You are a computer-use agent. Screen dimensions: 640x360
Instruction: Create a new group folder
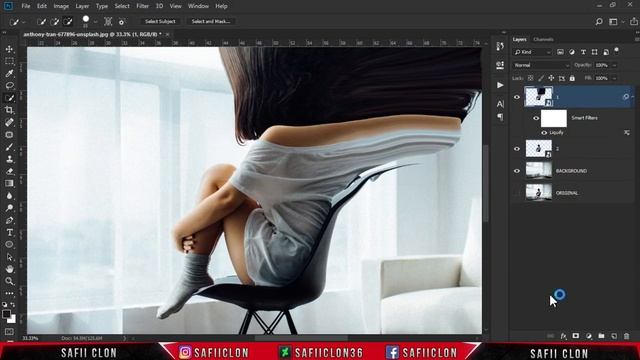601,336
